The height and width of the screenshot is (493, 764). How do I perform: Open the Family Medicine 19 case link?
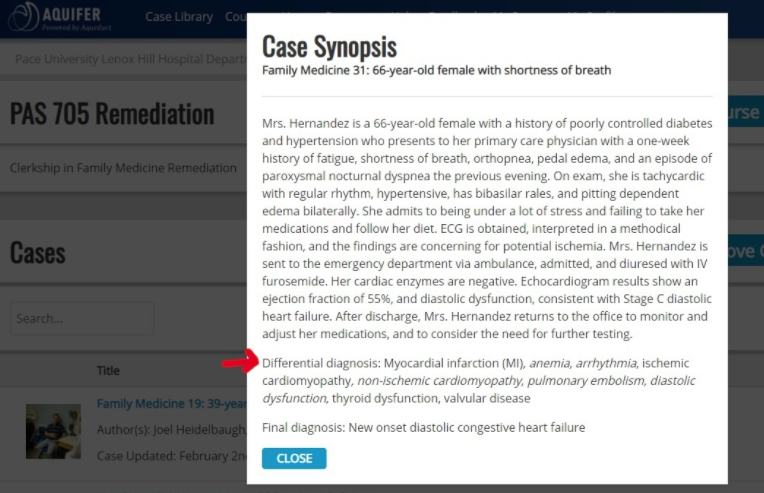[171, 404]
